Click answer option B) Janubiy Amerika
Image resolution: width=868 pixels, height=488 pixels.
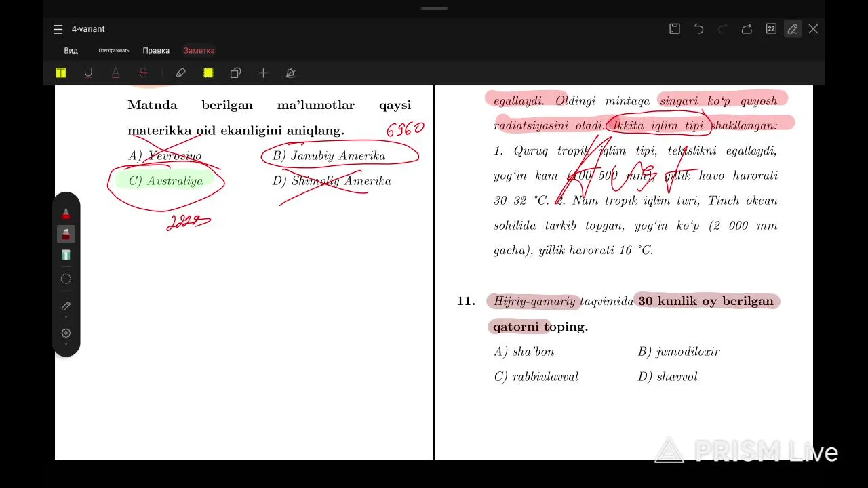pos(329,156)
